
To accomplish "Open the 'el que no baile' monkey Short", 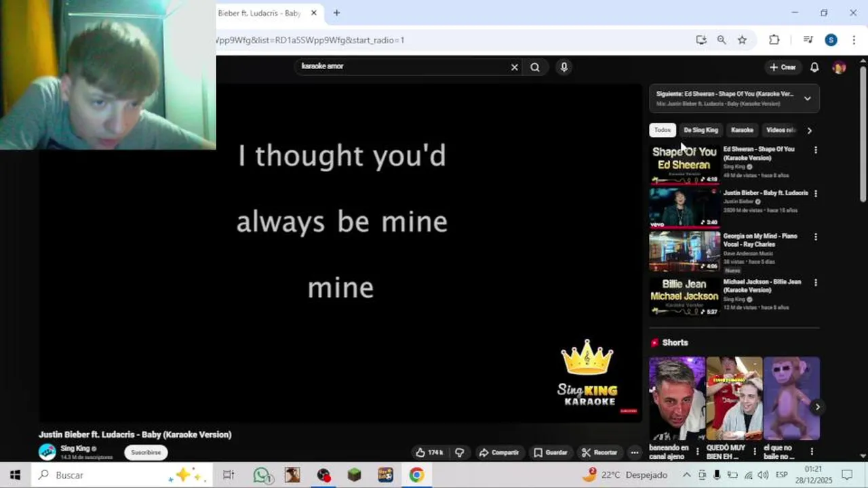I will click(x=791, y=399).
